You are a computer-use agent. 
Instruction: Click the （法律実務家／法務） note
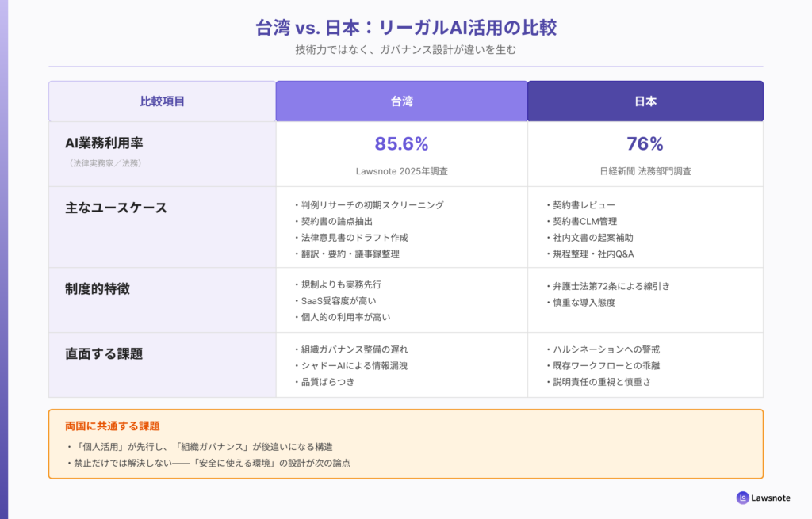(x=105, y=163)
